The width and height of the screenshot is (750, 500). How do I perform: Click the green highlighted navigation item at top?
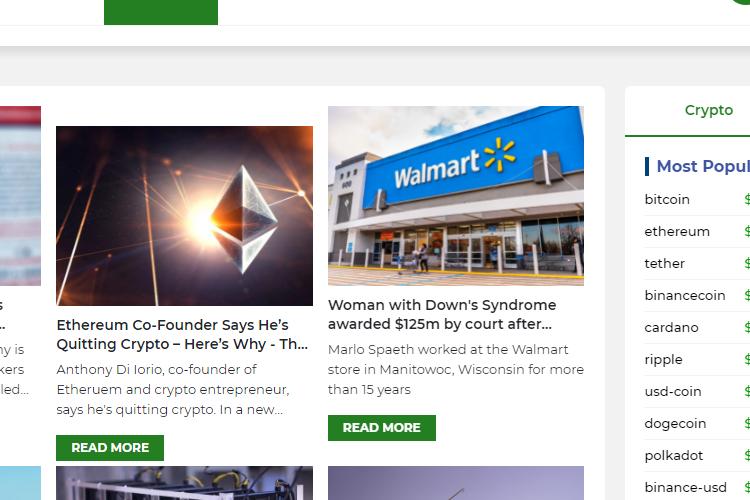coord(161,12)
